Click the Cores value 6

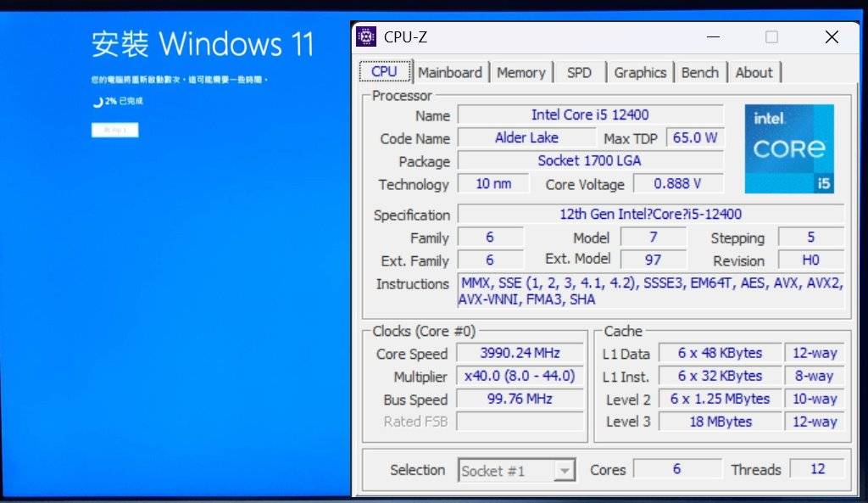677,469
